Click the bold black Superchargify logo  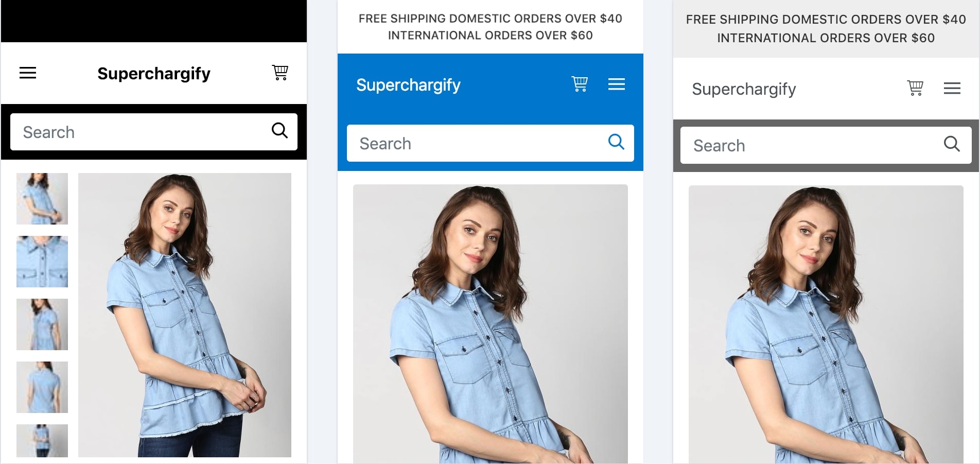click(x=154, y=74)
